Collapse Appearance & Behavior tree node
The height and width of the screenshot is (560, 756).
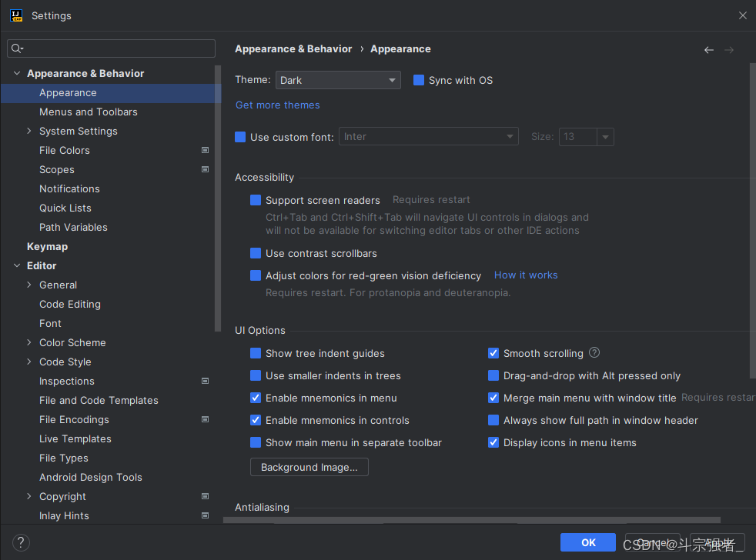(17, 73)
